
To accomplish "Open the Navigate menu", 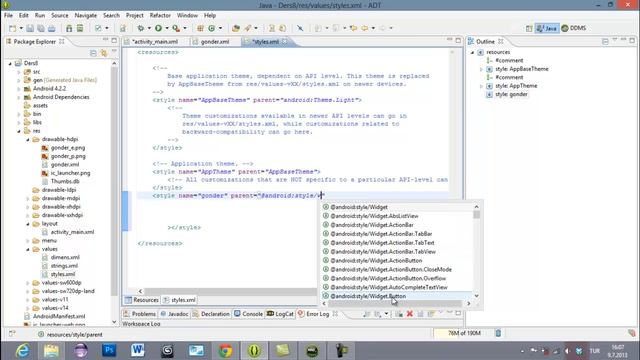I will point(86,16).
